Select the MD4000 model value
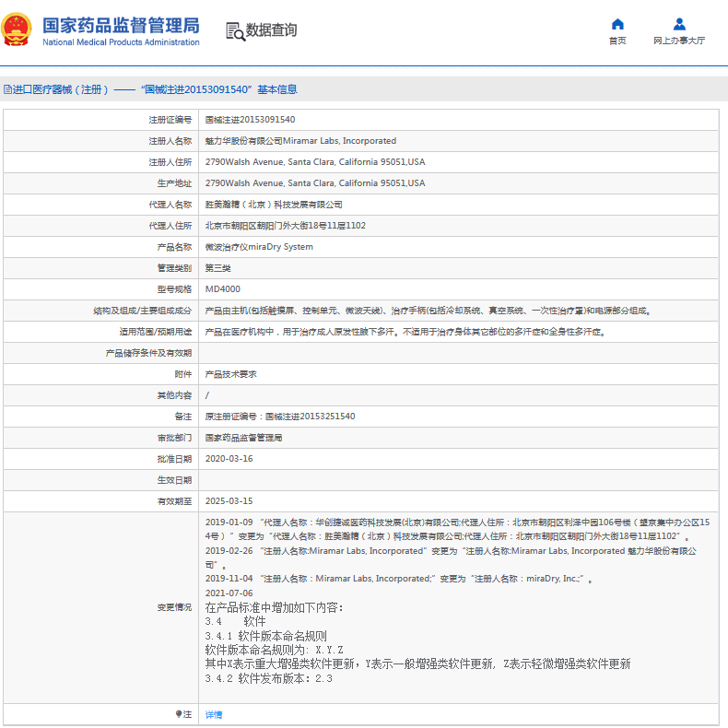 (x=223, y=289)
